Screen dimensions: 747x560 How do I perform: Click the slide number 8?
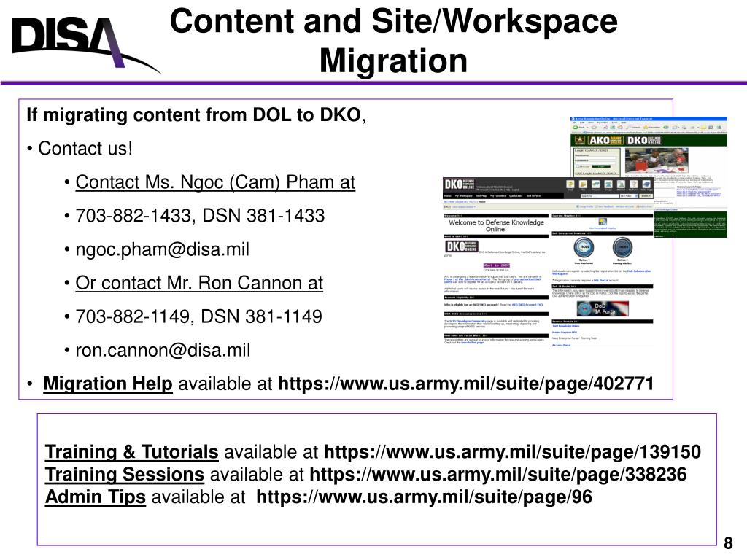[728, 543]
